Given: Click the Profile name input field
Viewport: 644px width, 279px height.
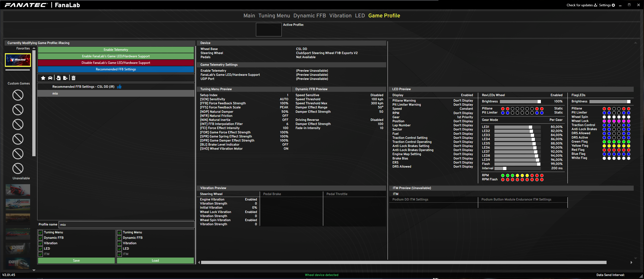Looking at the screenshot, I should [126, 225].
